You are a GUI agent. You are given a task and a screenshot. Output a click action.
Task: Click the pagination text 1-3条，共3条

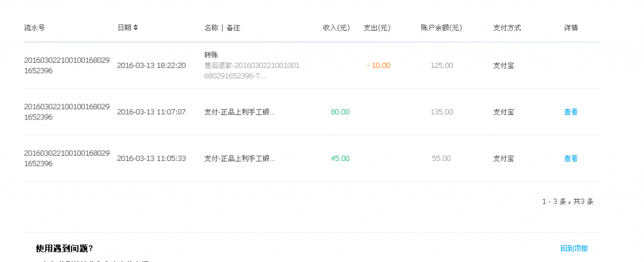coord(567,202)
